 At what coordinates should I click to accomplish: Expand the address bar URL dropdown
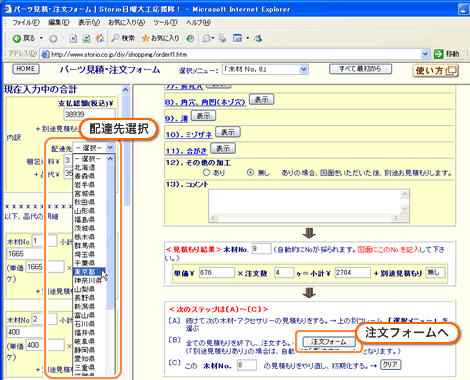click(x=425, y=54)
